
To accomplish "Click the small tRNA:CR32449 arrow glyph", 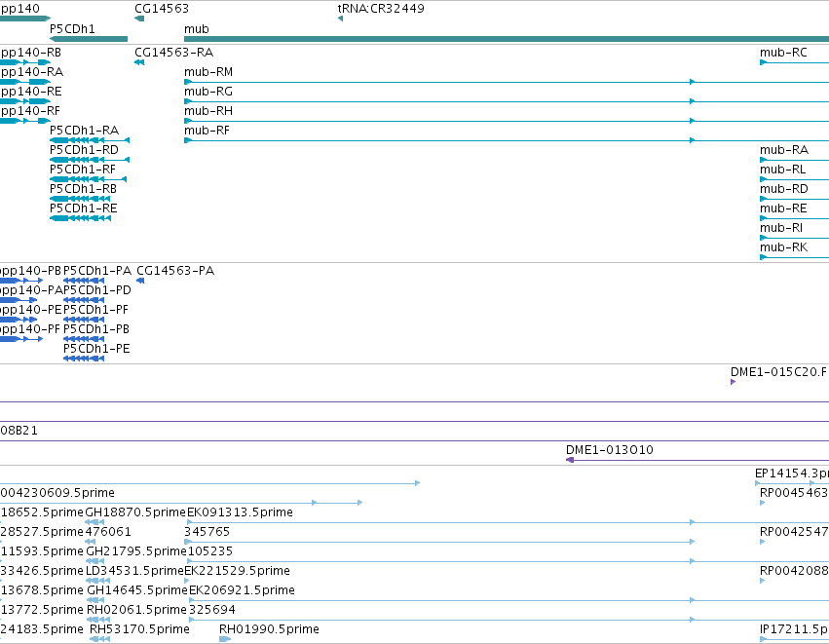I will [341, 19].
